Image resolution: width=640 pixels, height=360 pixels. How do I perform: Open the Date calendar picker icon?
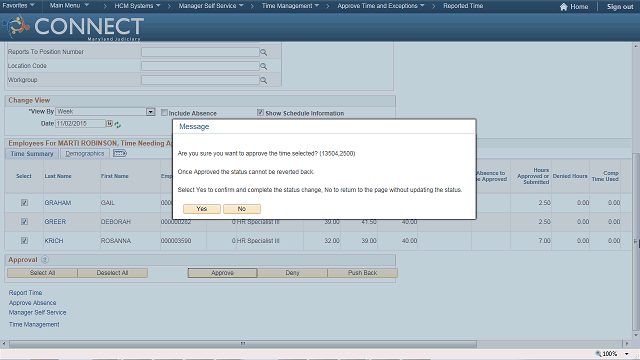pos(109,123)
